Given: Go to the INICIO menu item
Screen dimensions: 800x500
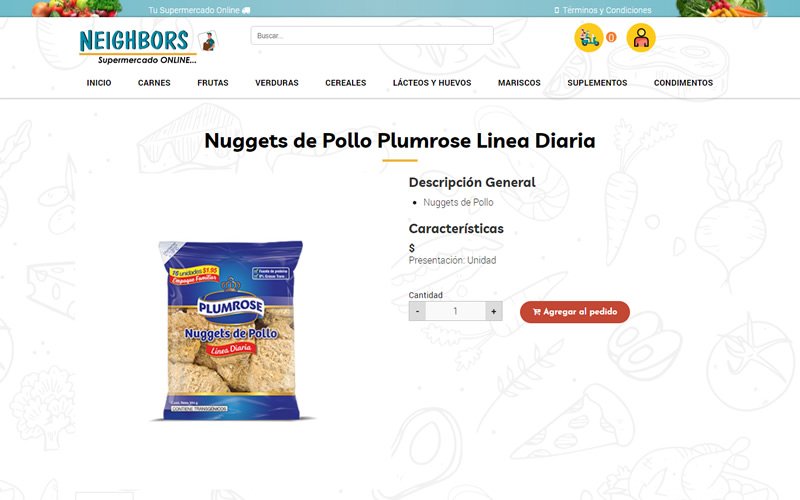Looking at the screenshot, I should 99,83.
